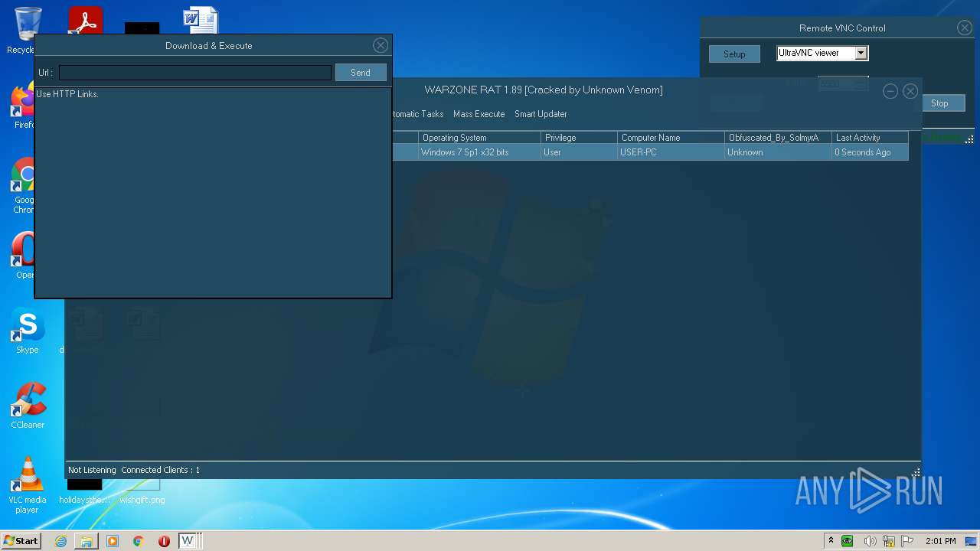Open the Smart Updater menu
This screenshot has height=551, width=980.
click(x=541, y=114)
